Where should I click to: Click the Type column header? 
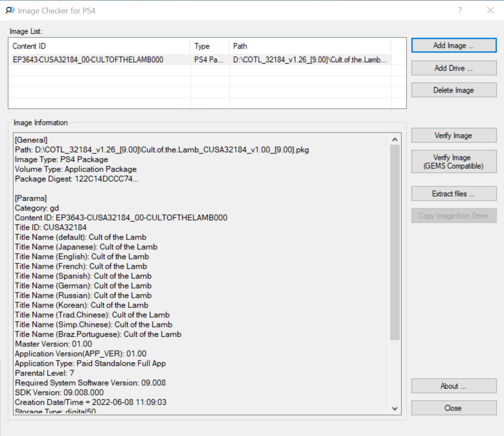[x=209, y=46]
